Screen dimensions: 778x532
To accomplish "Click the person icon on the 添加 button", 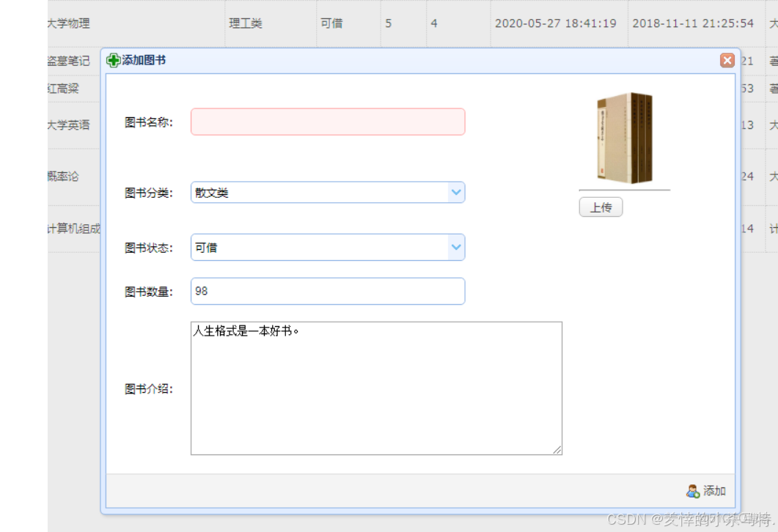I will [694, 491].
